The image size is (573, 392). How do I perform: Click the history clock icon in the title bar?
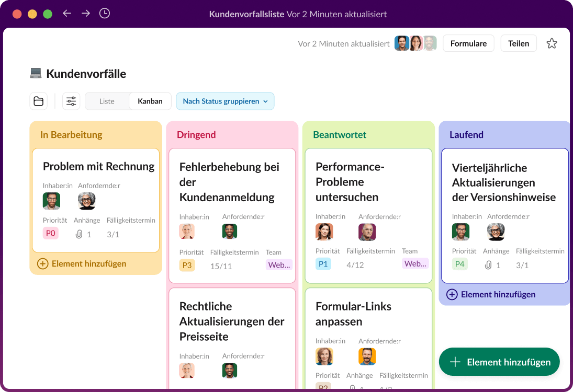pyautogui.click(x=105, y=14)
